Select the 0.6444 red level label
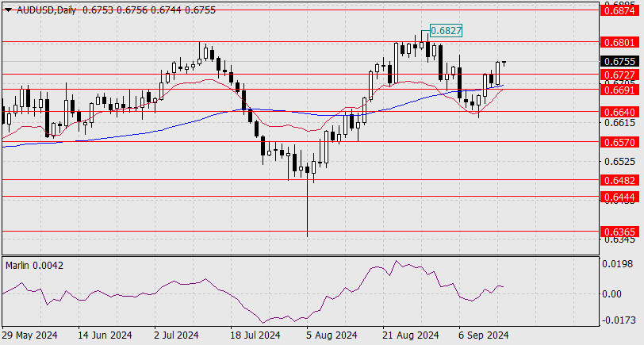644x345 pixels. click(x=620, y=197)
